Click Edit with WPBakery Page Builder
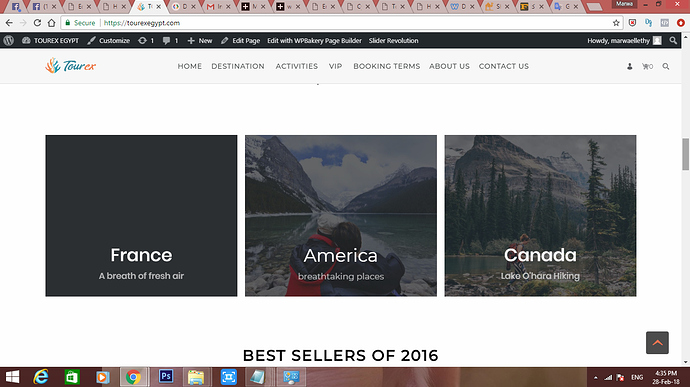The height and width of the screenshot is (387, 690). pyautogui.click(x=314, y=41)
